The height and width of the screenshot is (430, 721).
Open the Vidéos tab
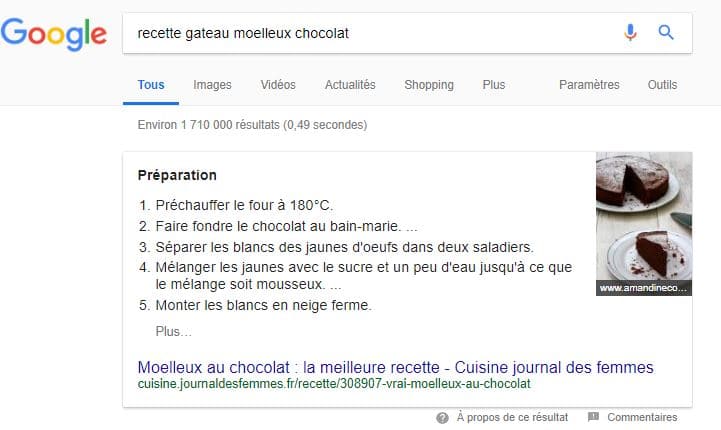278,85
